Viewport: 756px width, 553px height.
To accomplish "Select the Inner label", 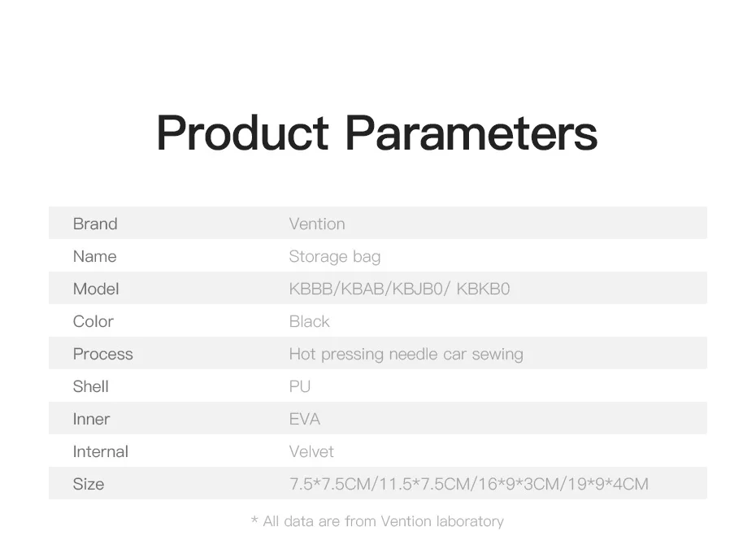I will pyautogui.click(x=91, y=420).
